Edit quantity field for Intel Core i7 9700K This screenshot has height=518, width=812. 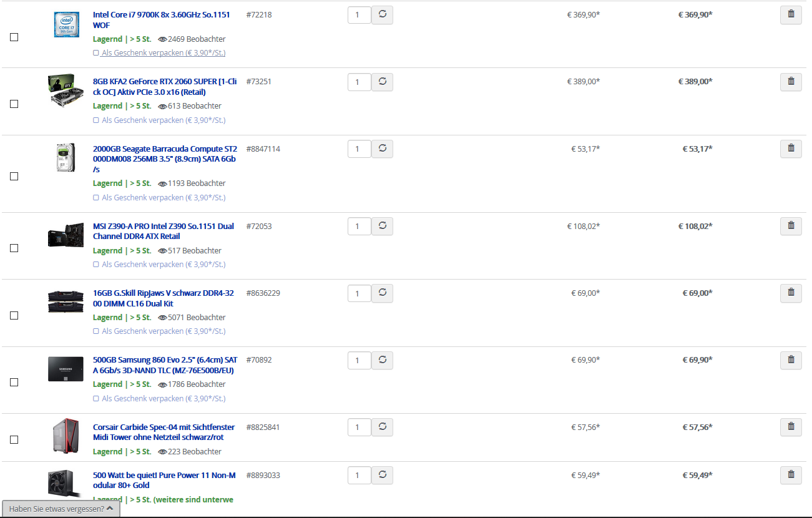point(360,15)
